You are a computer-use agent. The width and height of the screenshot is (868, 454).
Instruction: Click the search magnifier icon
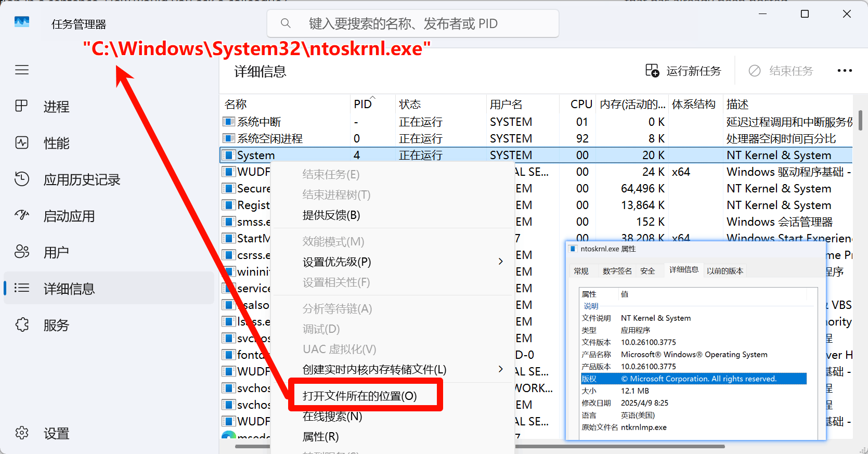click(286, 23)
